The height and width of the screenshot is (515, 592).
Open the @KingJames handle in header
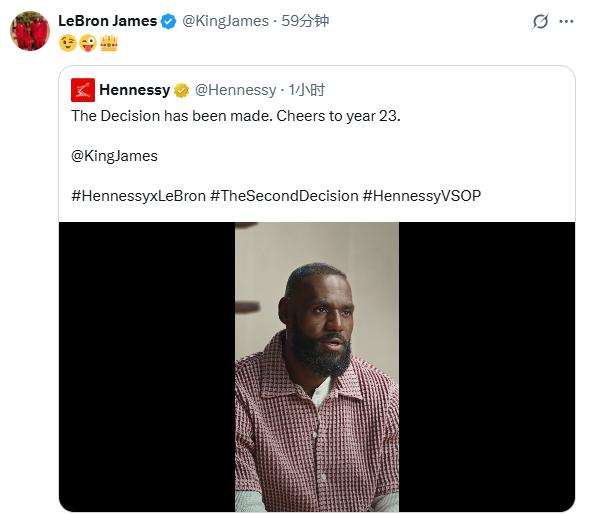click(225, 21)
